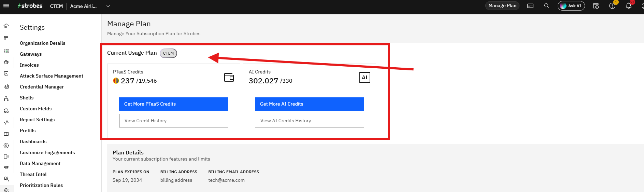Select Organization Details in Settings menu
This screenshot has width=644, height=192.
tap(43, 43)
